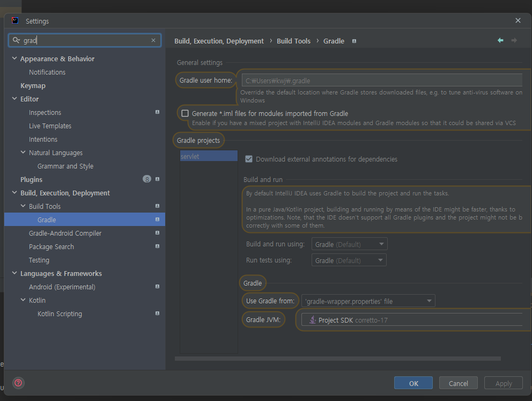Open Run tests using dropdown
This screenshot has height=401, width=532.
[349, 260]
